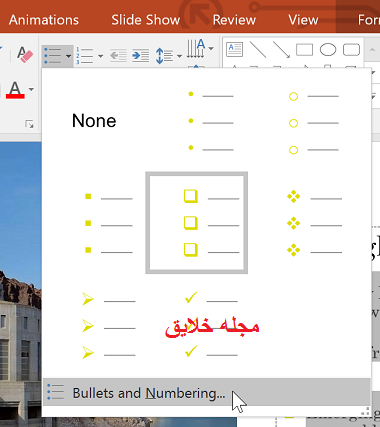
Task: Select the straight Line shape
Action: click(x=258, y=50)
